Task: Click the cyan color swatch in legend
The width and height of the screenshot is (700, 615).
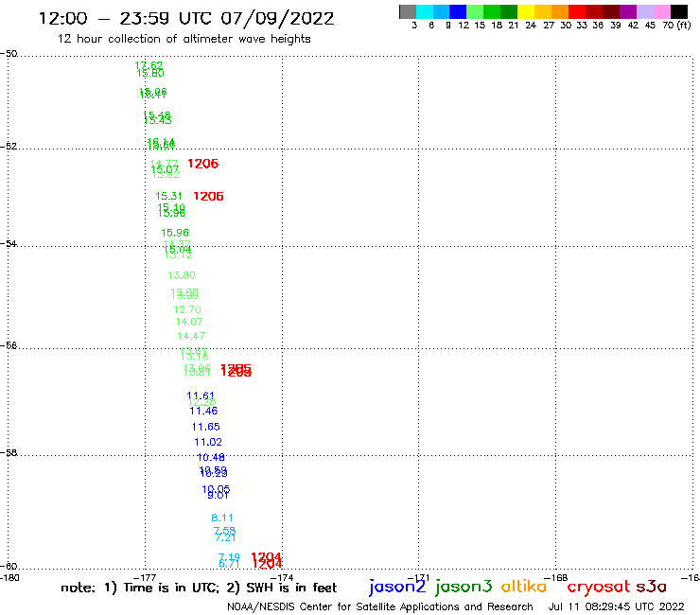Action: (425, 11)
